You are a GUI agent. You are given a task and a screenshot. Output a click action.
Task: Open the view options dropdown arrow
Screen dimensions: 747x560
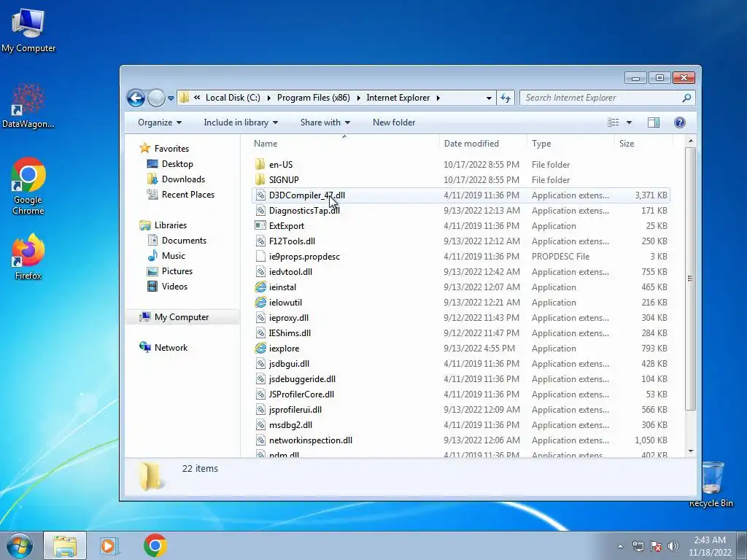pos(629,122)
